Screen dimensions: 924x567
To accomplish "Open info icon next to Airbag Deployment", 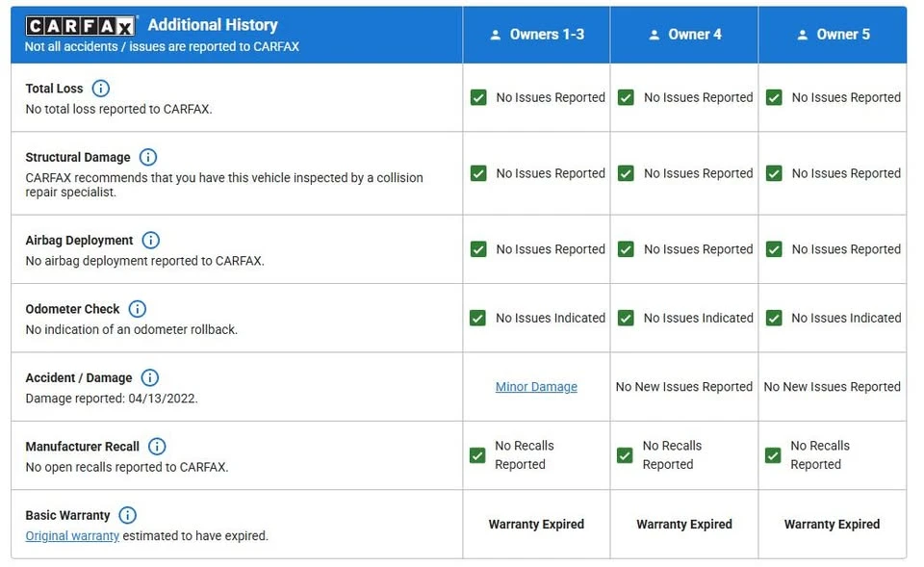I will click(x=151, y=241).
